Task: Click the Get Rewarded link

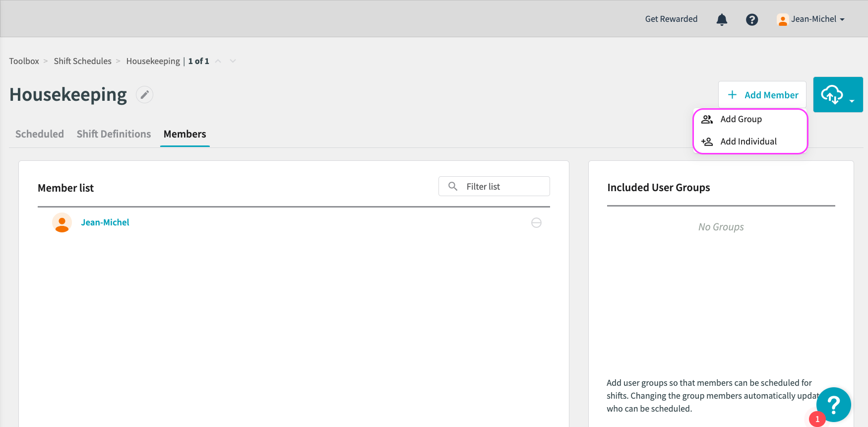Action: pos(671,19)
